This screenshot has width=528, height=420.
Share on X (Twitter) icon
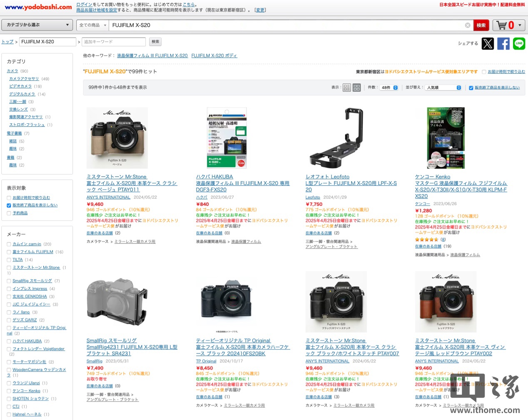click(488, 43)
